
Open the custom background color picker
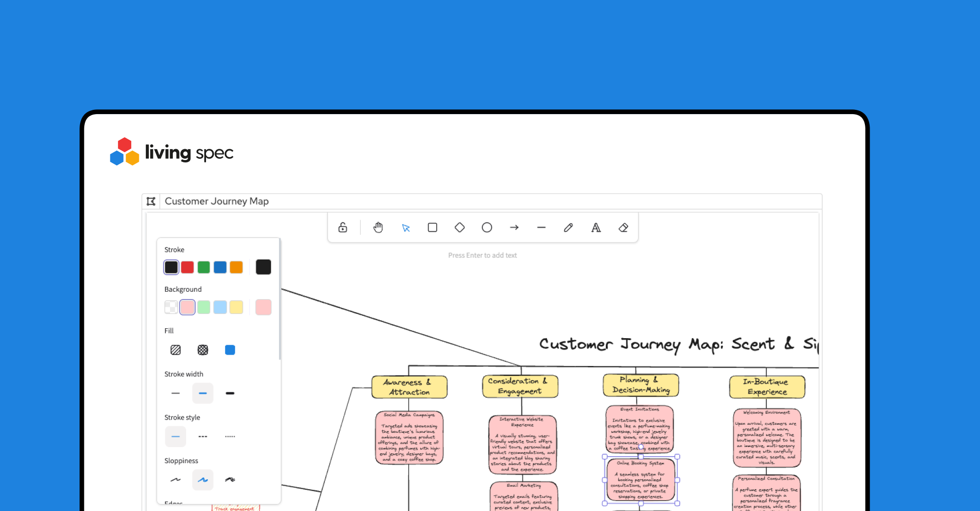263,307
